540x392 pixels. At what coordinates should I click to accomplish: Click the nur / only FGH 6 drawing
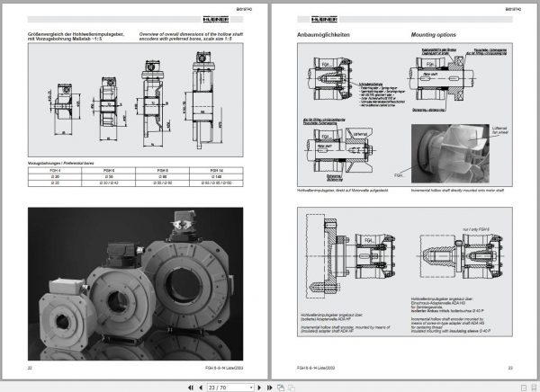[x=461, y=256]
